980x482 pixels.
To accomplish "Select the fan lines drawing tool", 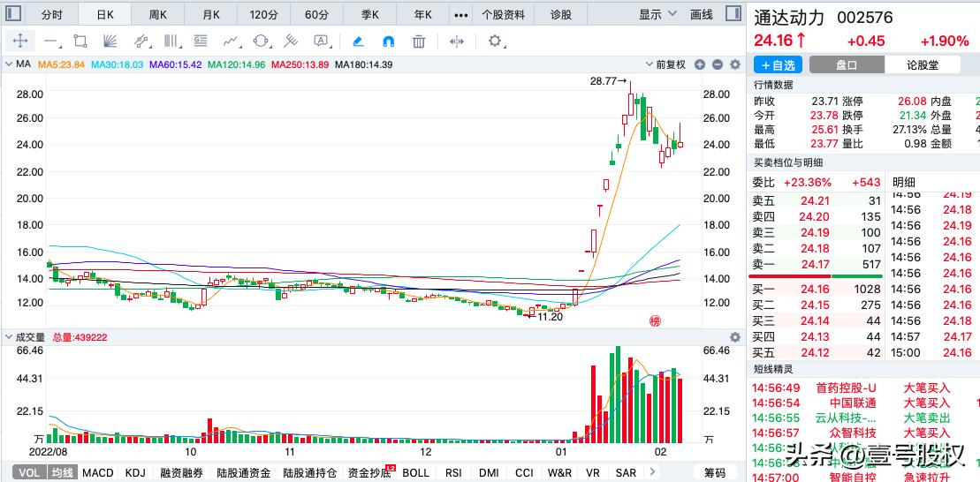I will click(110, 41).
